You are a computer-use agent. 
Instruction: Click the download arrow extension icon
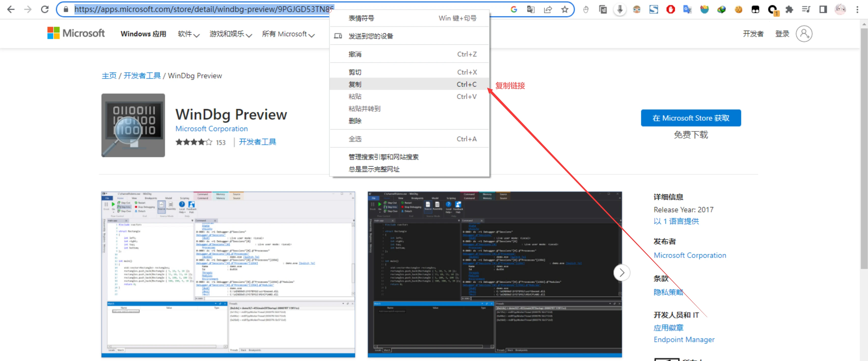point(620,9)
